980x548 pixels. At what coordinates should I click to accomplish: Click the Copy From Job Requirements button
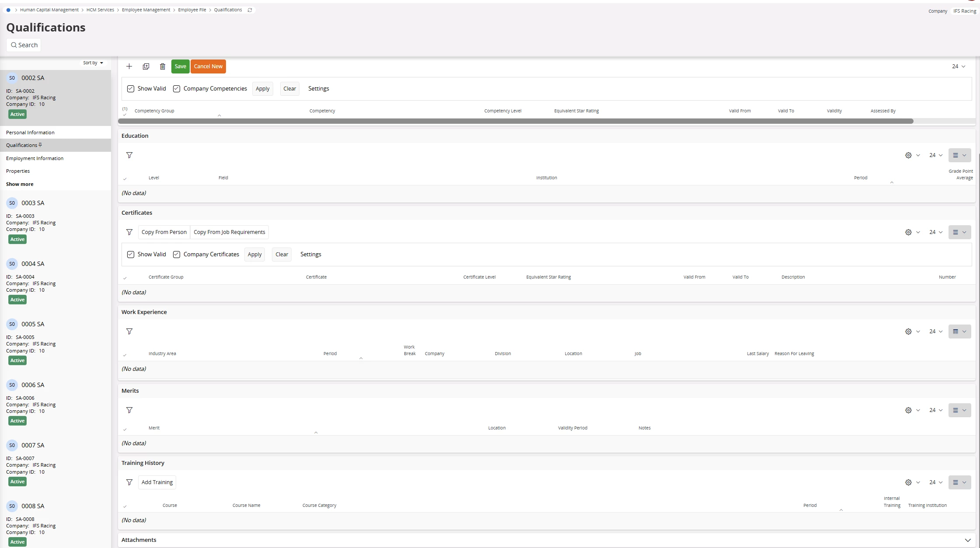(x=229, y=232)
